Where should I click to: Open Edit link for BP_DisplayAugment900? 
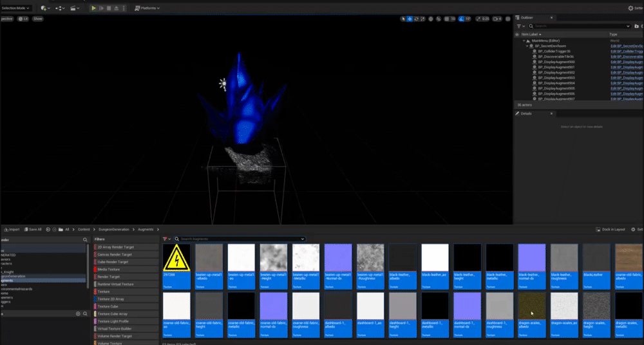pyautogui.click(x=627, y=62)
